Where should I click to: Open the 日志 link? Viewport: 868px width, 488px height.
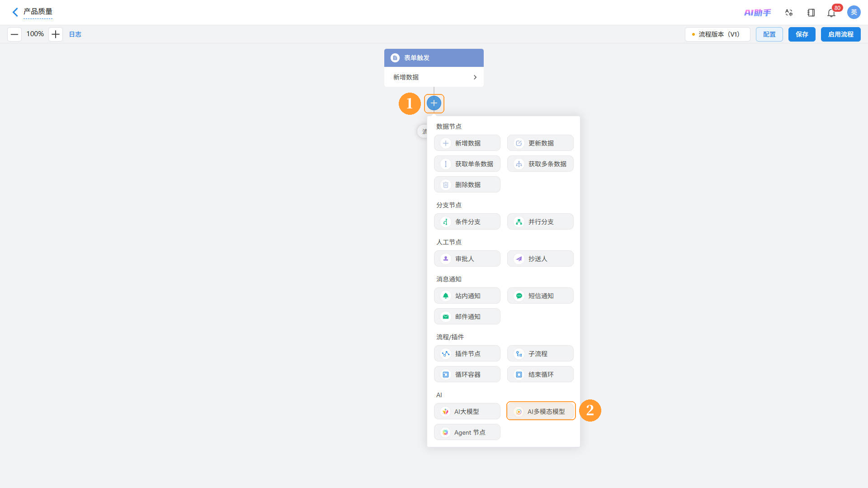(x=75, y=34)
